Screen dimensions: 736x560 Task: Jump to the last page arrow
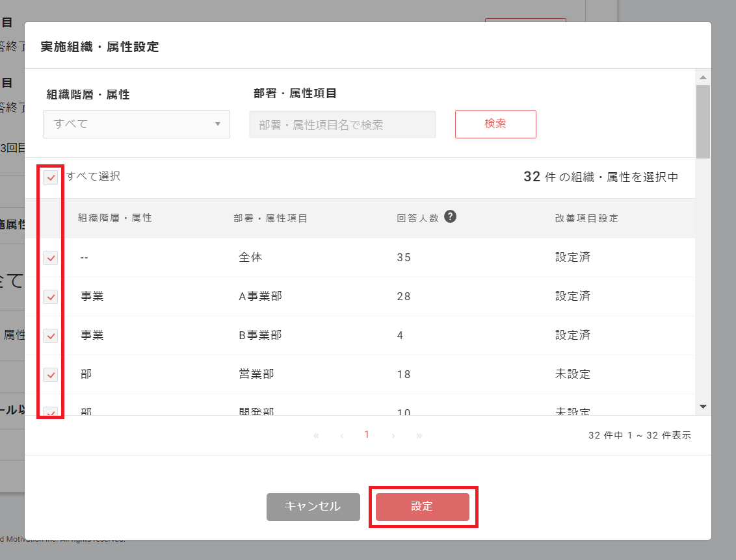419,436
